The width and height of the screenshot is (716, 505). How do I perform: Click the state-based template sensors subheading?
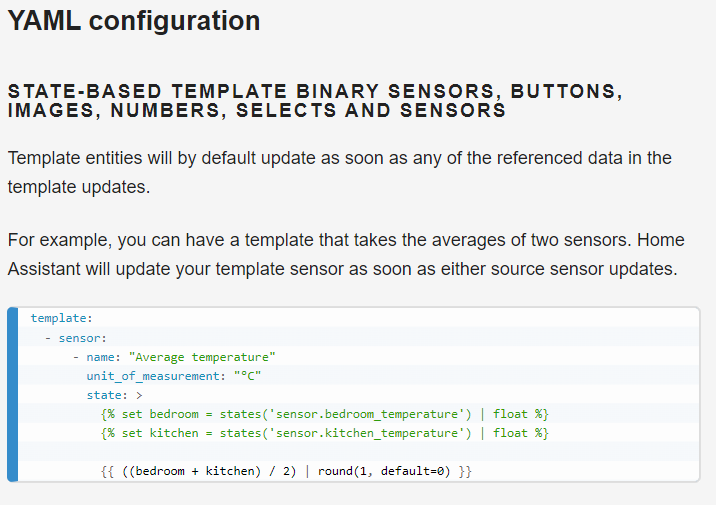pyautogui.click(x=315, y=100)
